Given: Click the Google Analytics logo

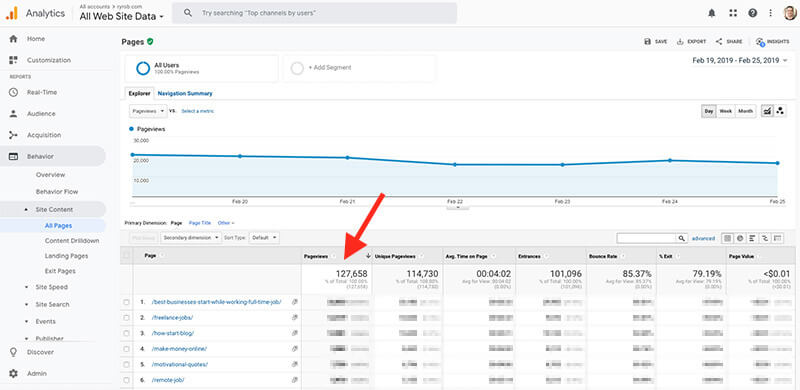Looking at the screenshot, I should pos(11,13).
